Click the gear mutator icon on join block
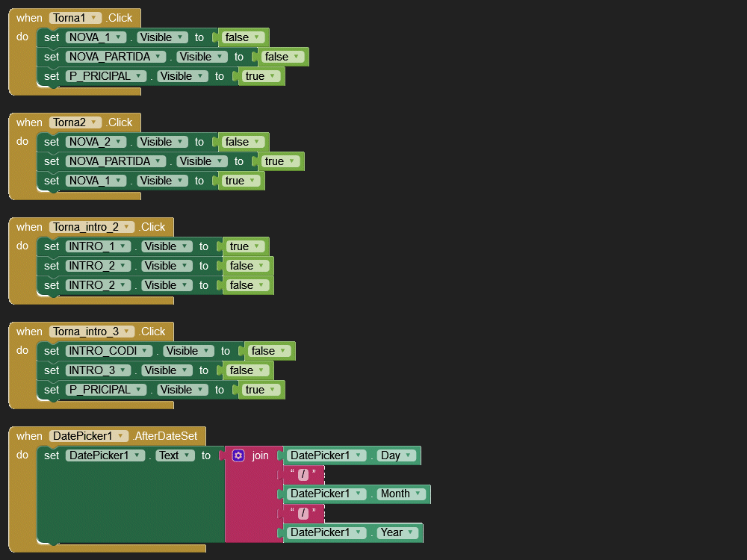 [x=238, y=455]
